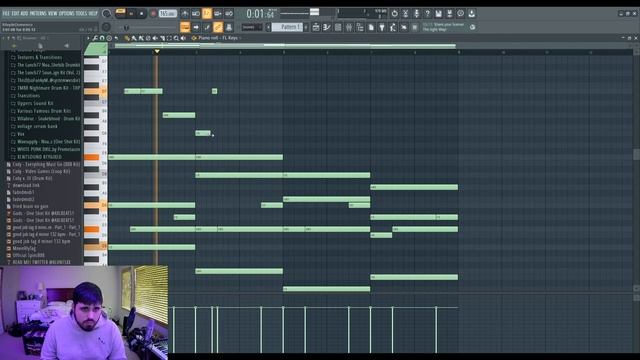The height and width of the screenshot is (360, 640).
Task: Click the circular undo history icon
Action: pos(394,13)
